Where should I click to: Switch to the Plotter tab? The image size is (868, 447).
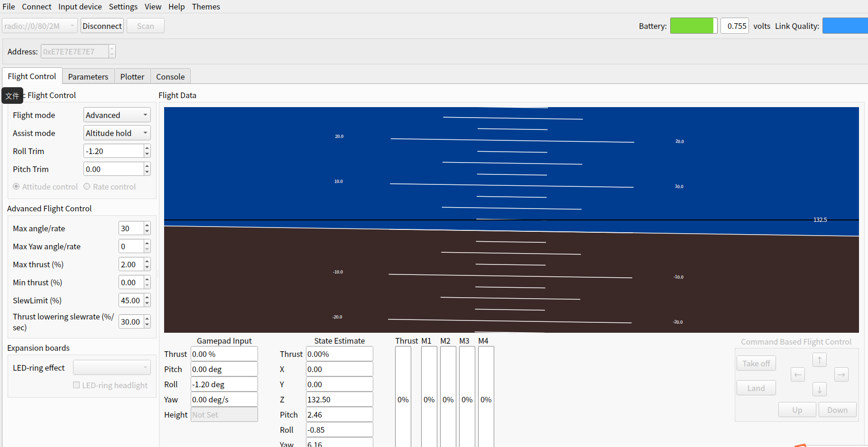pyautogui.click(x=132, y=77)
